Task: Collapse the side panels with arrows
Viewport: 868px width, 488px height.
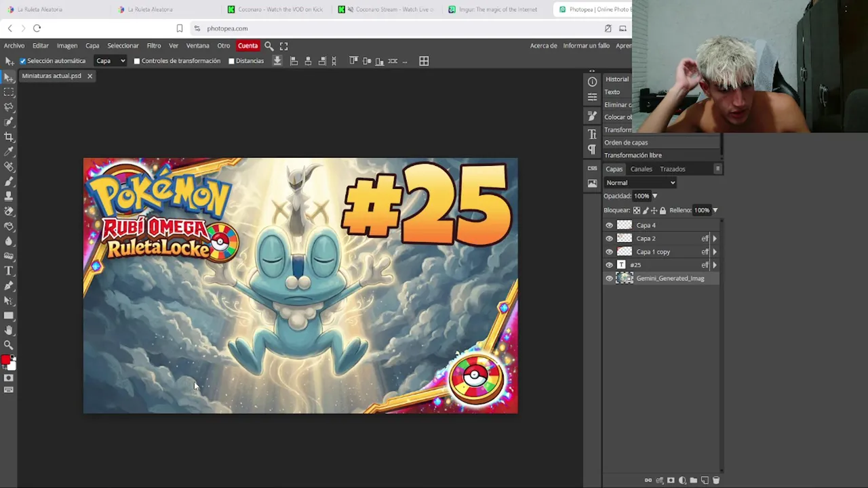Action: pyautogui.click(x=592, y=71)
